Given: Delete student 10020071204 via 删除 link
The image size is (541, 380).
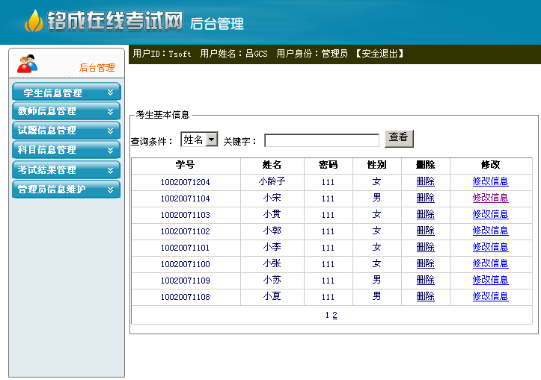Looking at the screenshot, I should (x=425, y=182).
